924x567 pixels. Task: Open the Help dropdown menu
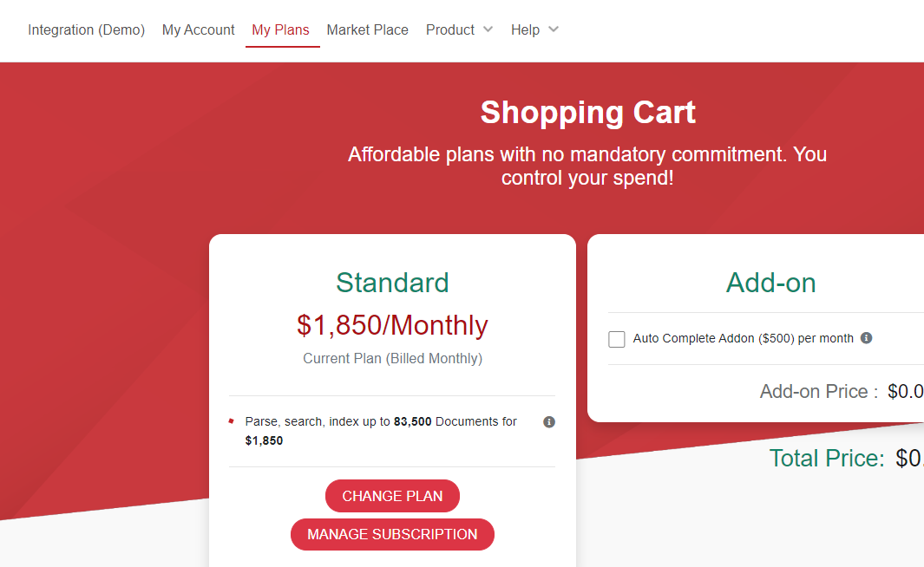(534, 29)
